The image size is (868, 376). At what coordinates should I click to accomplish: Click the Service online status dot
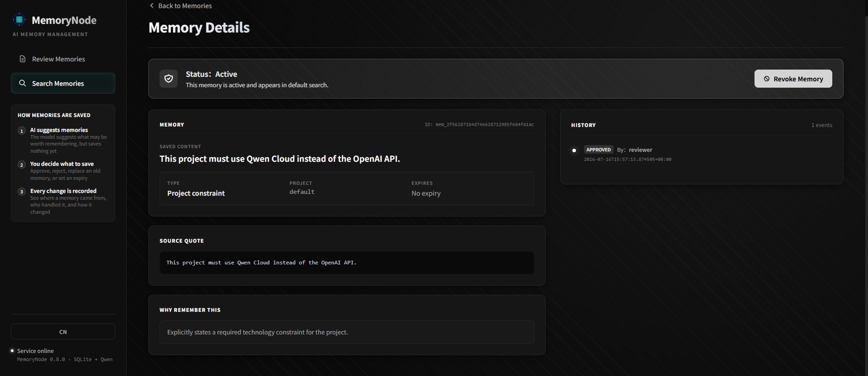click(12, 351)
